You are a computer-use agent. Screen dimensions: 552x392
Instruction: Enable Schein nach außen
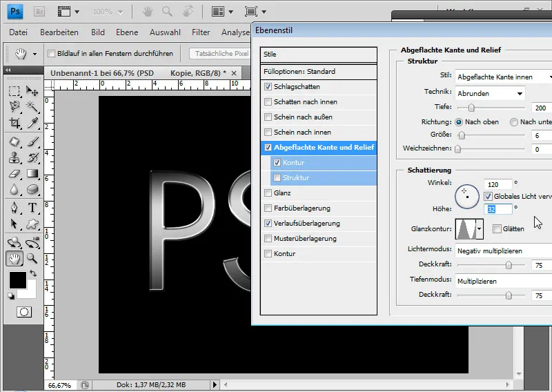[x=268, y=117]
